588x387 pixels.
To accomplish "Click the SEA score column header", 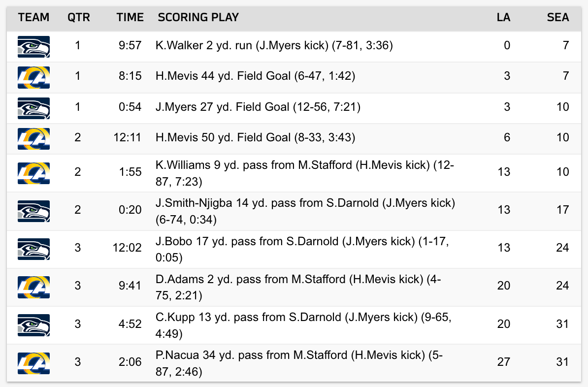I will [x=557, y=17].
